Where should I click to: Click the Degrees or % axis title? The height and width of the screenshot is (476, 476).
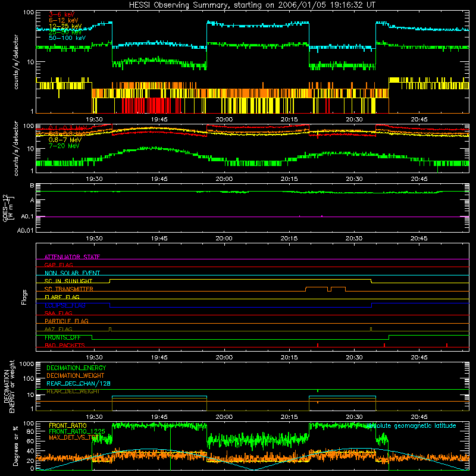tap(15, 446)
